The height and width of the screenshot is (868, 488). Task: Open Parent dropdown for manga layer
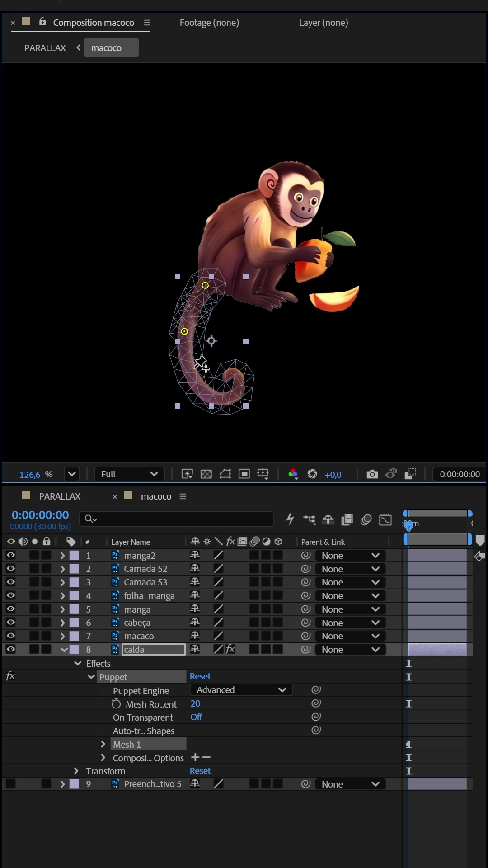tap(350, 609)
